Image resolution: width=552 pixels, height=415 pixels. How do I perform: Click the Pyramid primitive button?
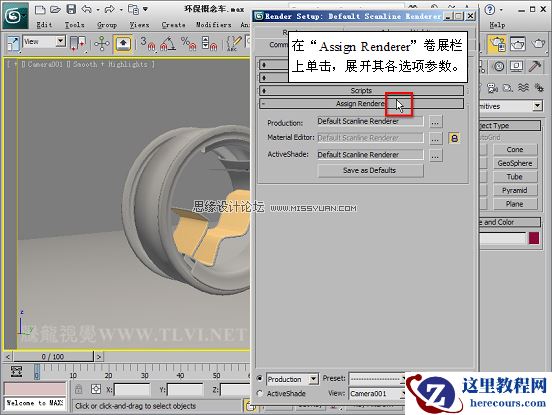(x=515, y=190)
